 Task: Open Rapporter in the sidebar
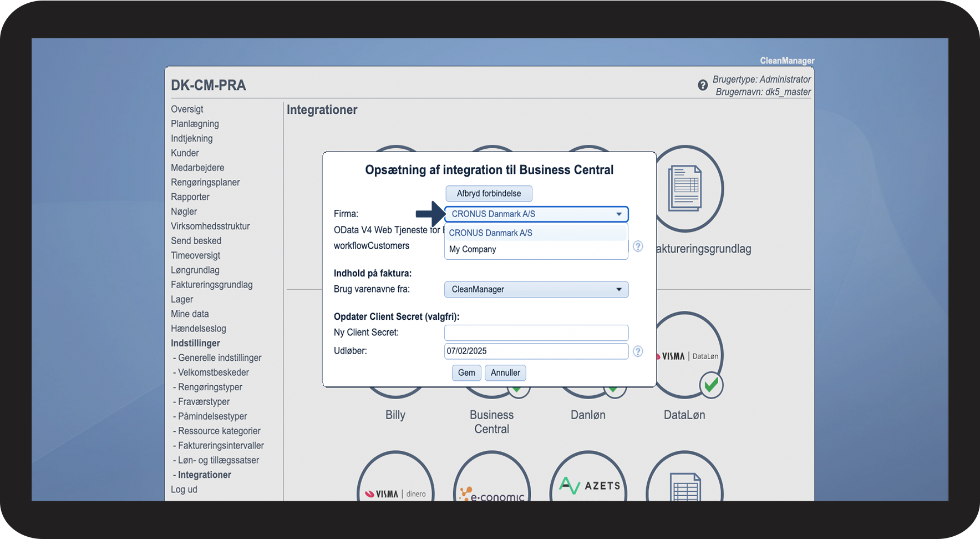tap(190, 197)
